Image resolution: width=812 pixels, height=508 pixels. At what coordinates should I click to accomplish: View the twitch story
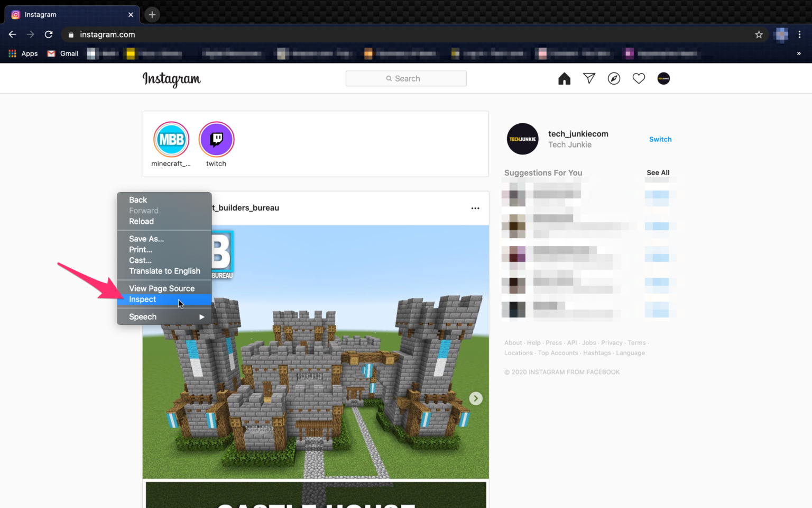[x=216, y=140]
